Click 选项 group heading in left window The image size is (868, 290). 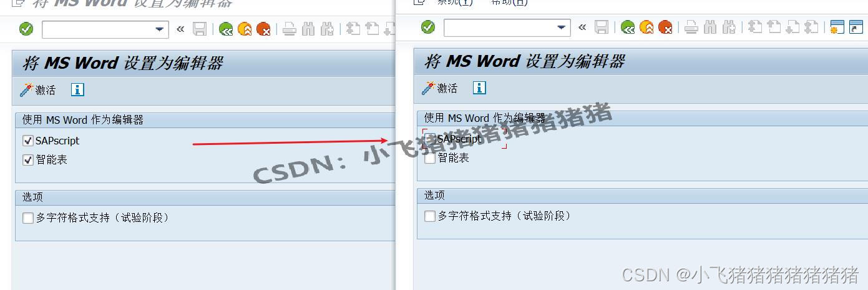[32, 197]
